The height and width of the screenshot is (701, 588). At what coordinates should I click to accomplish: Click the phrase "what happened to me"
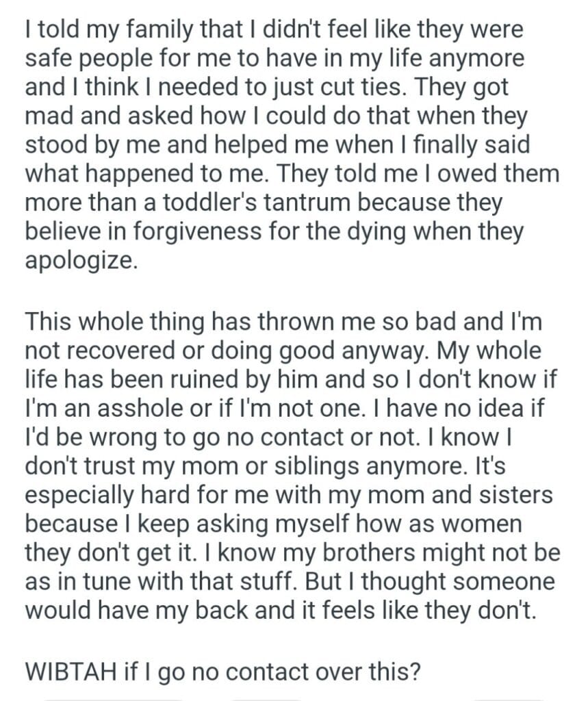138,174
